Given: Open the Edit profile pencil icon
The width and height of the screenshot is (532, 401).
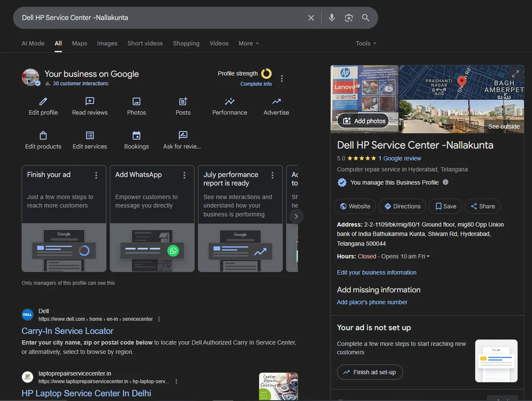Looking at the screenshot, I should coord(43,101).
